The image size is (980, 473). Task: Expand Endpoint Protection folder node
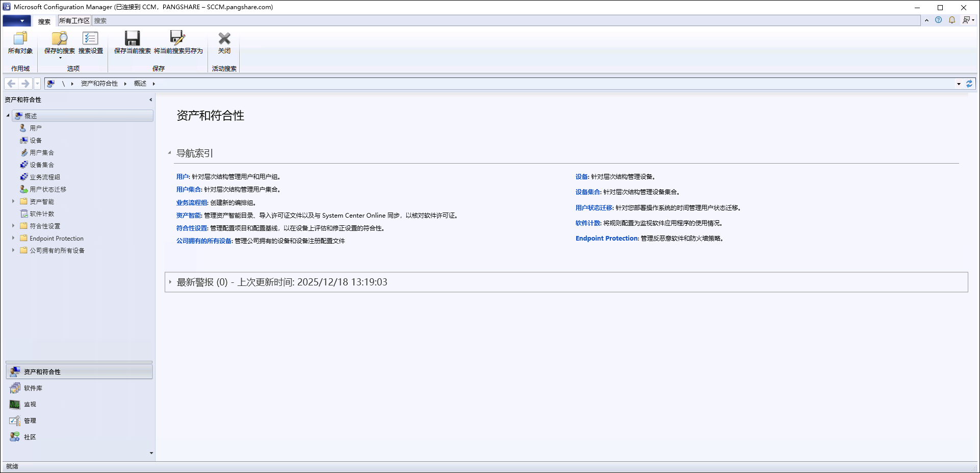point(13,238)
